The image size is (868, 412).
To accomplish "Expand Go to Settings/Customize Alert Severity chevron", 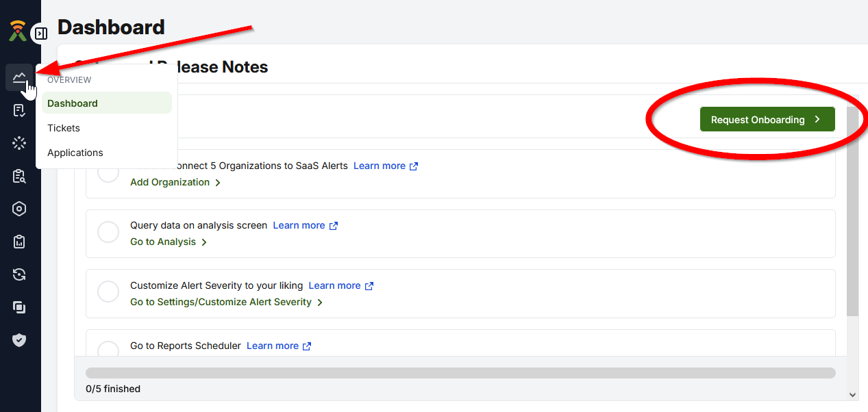I will coord(320,302).
